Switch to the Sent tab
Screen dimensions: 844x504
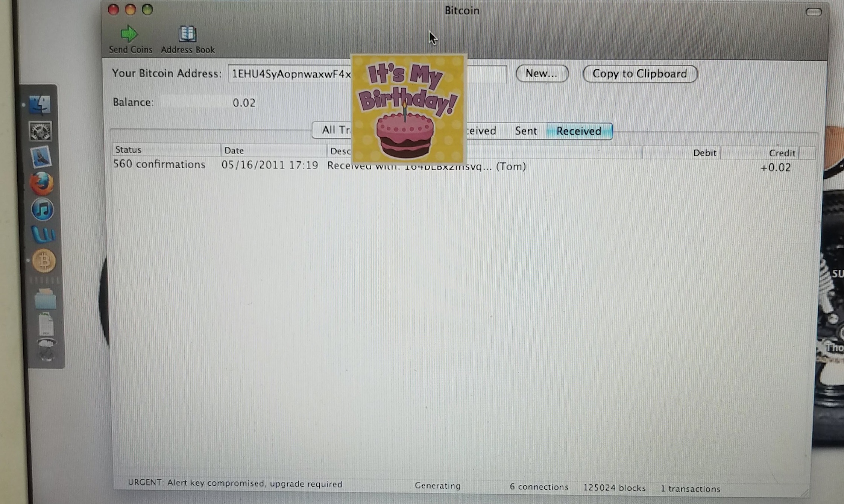point(526,131)
